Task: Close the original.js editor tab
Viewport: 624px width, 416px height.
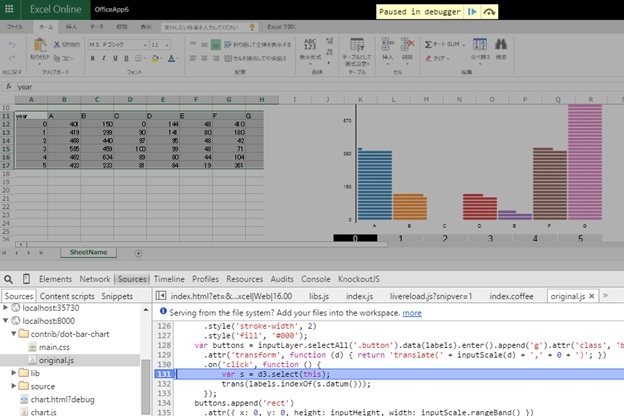Action: (x=591, y=296)
